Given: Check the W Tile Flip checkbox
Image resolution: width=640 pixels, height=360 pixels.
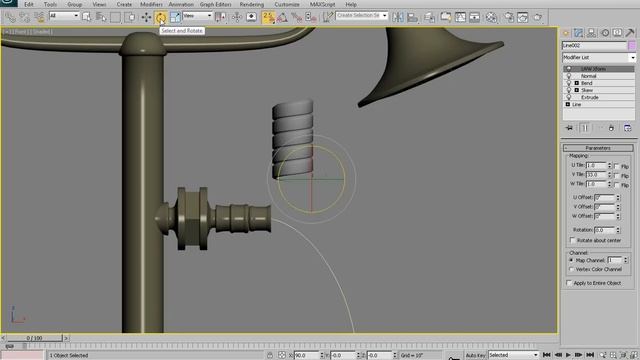Looking at the screenshot, I should pyautogui.click(x=616, y=185).
